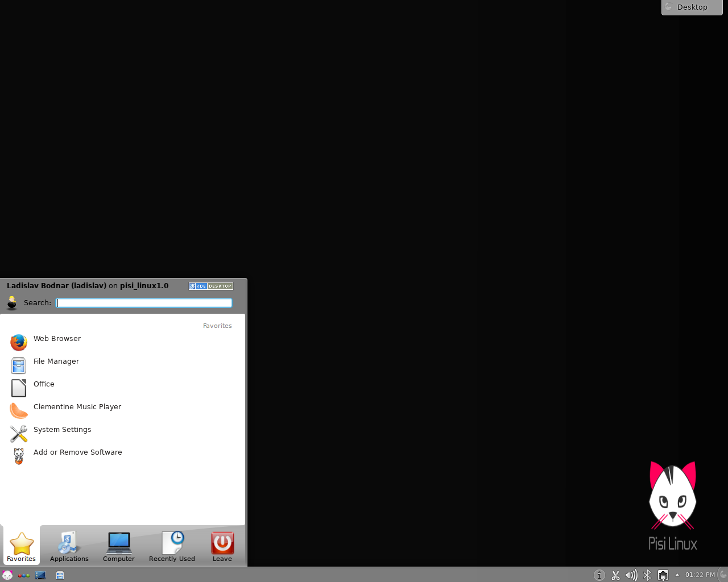The height and width of the screenshot is (582, 728).
Task: Focus the launcher Search field
Action: coord(144,303)
